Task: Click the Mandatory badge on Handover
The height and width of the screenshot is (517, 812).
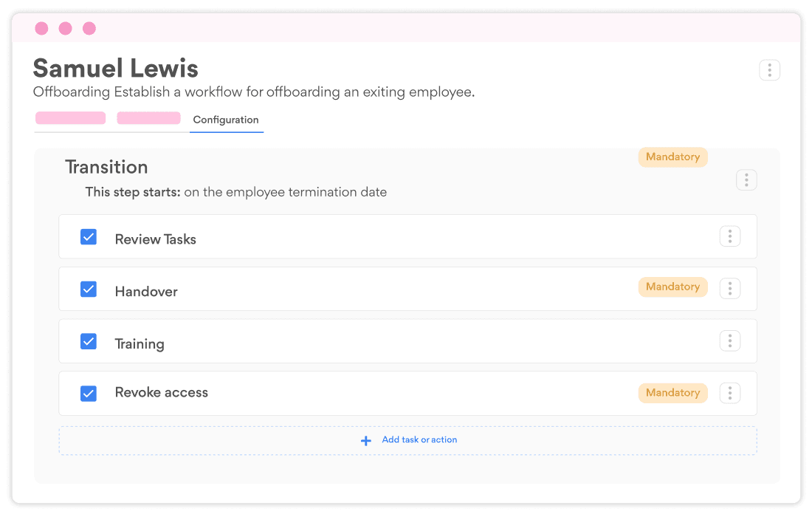Action: (672, 287)
